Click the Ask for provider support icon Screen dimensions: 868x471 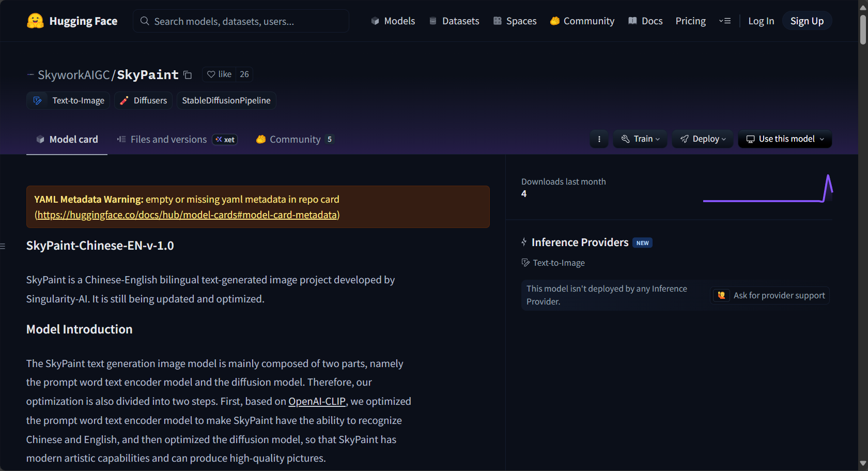pos(721,295)
